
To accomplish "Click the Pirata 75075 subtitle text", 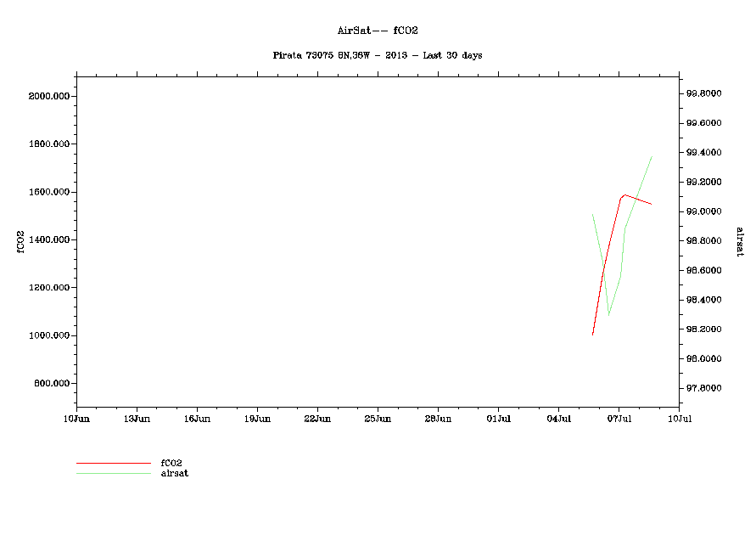I will pyautogui.click(x=378, y=55).
